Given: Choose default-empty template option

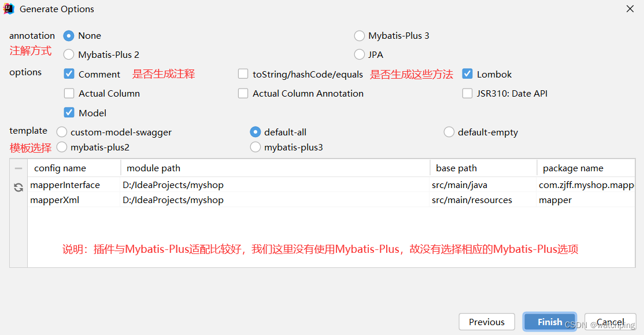Looking at the screenshot, I should pyautogui.click(x=449, y=132).
